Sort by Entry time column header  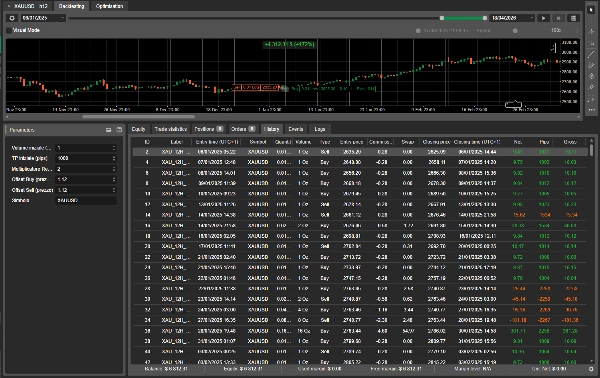(x=217, y=142)
